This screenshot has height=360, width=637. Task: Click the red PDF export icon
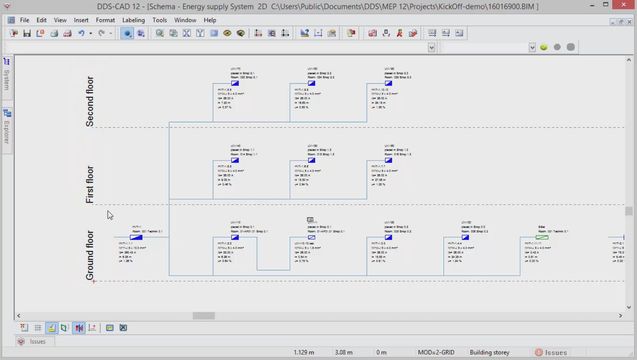point(67,33)
